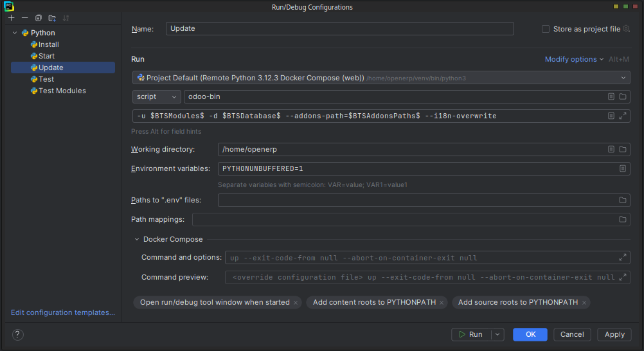The width and height of the screenshot is (644, 351).
Task: Open the script/module type dropdown
Action: coord(156,96)
